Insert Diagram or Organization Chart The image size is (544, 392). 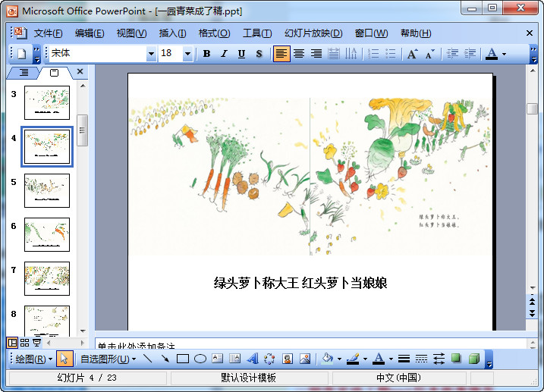[269, 359]
